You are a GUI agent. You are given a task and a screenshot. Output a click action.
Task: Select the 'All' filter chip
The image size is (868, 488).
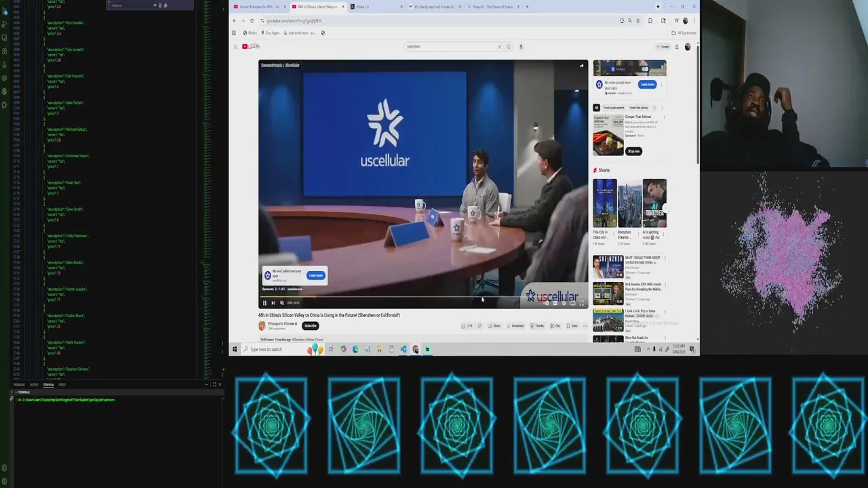point(597,108)
